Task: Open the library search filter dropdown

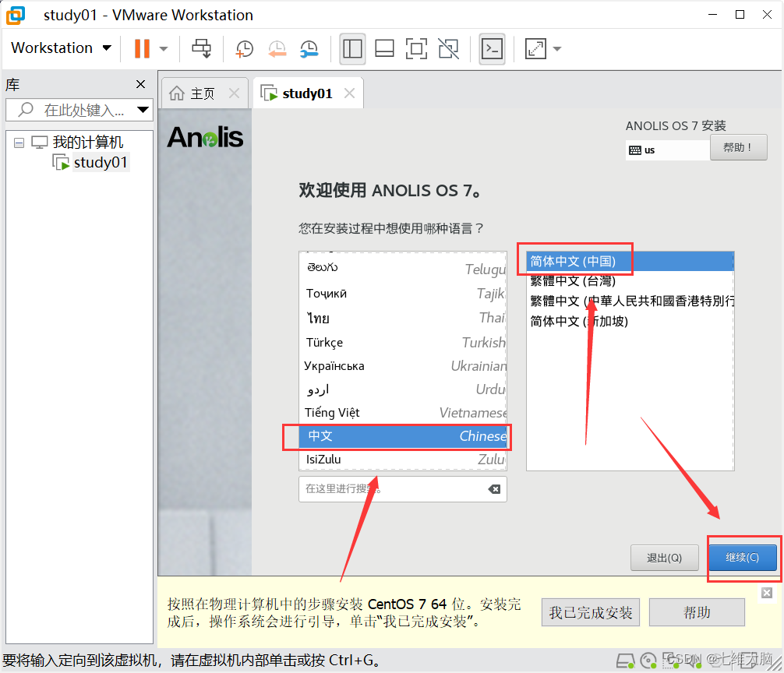Action: tap(143, 110)
